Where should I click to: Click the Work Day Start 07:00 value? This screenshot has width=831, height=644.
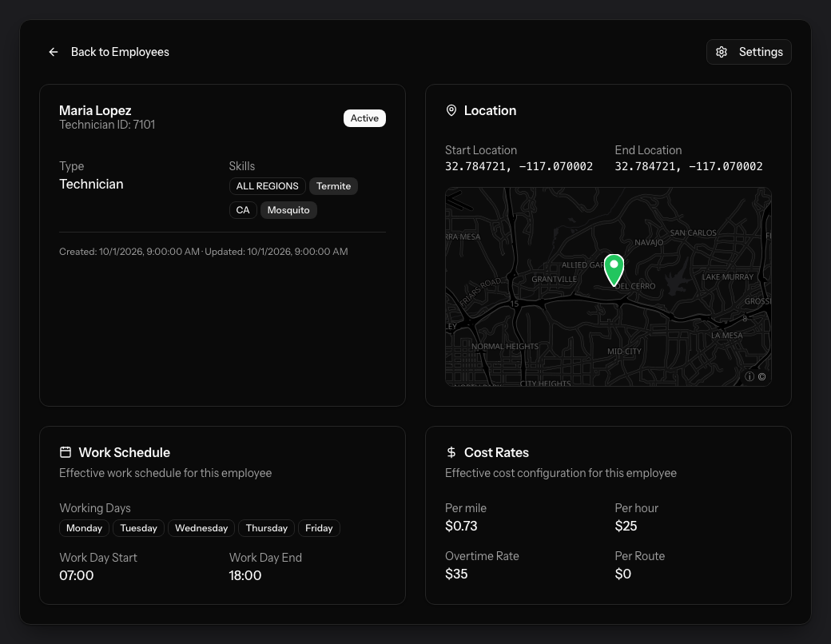tap(77, 575)
